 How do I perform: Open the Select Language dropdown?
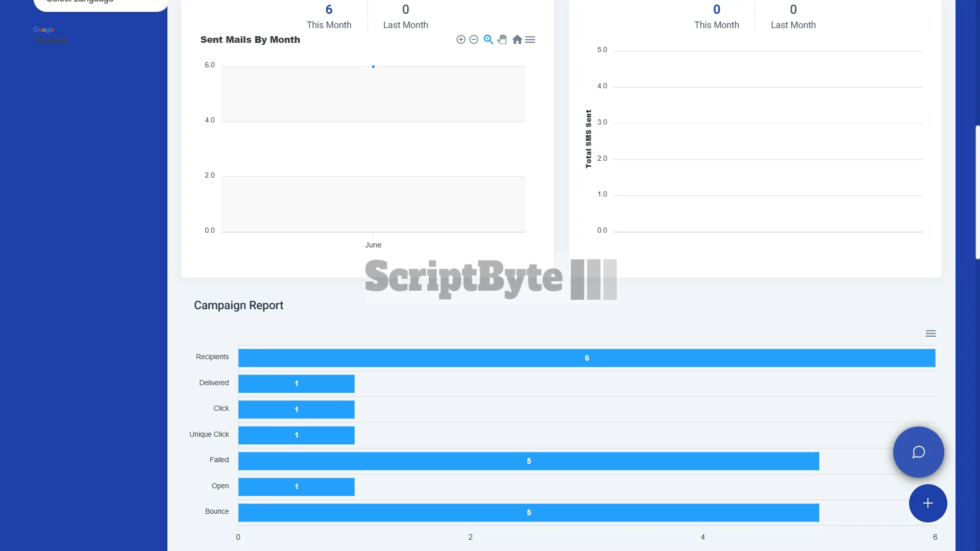[100, 3]
